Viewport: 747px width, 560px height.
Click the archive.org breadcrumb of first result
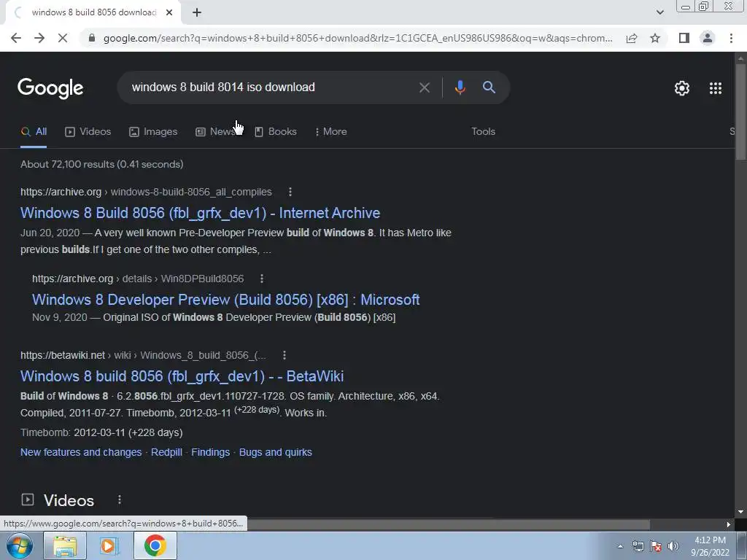pyautogui.click(x=146, y=192)
